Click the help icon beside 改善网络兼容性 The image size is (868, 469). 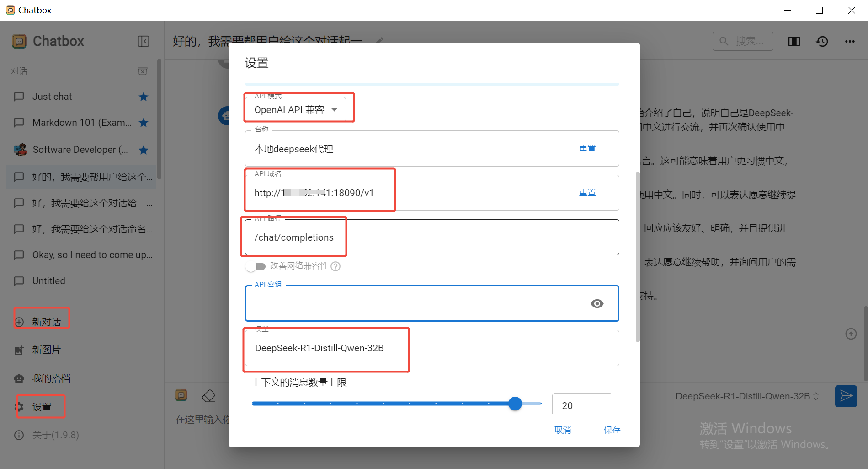335,266
